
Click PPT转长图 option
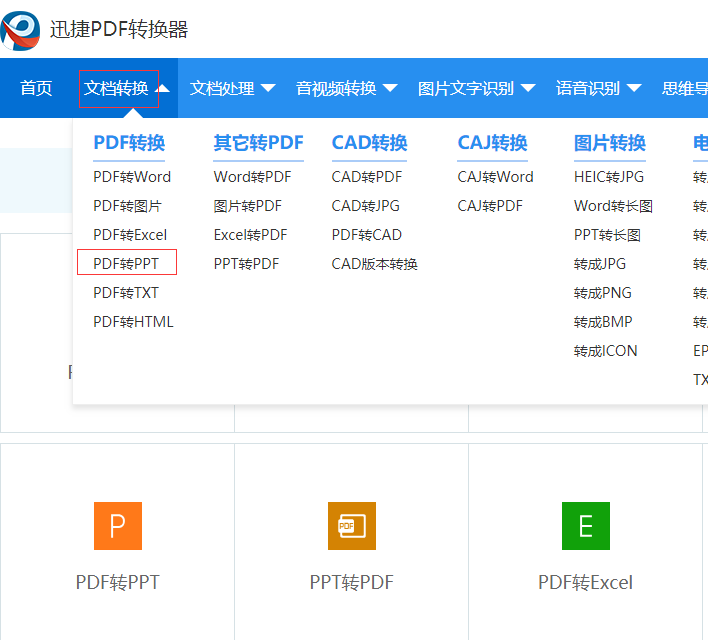(x=607, y=235)
